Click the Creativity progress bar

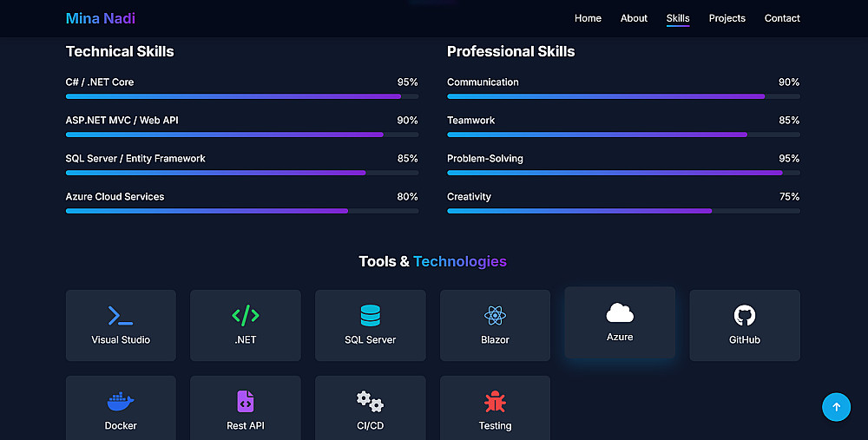click(623, 211)
